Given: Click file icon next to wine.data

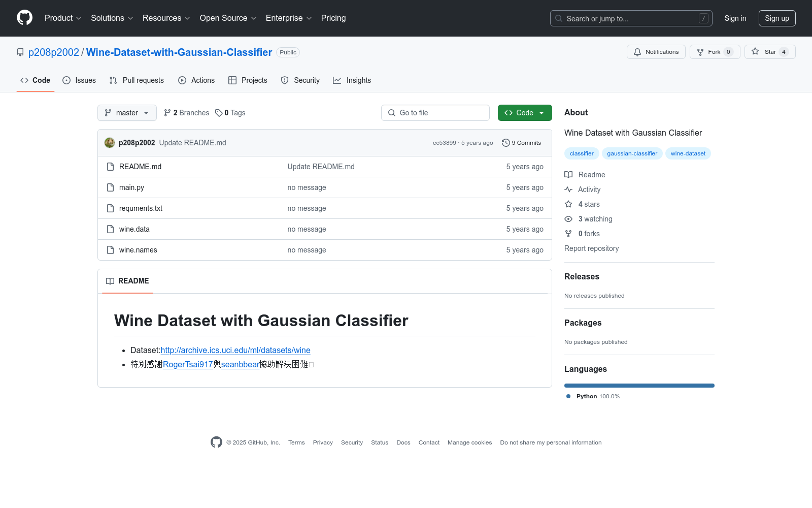Looking at the screenshot, I should (x=110, y=229).
